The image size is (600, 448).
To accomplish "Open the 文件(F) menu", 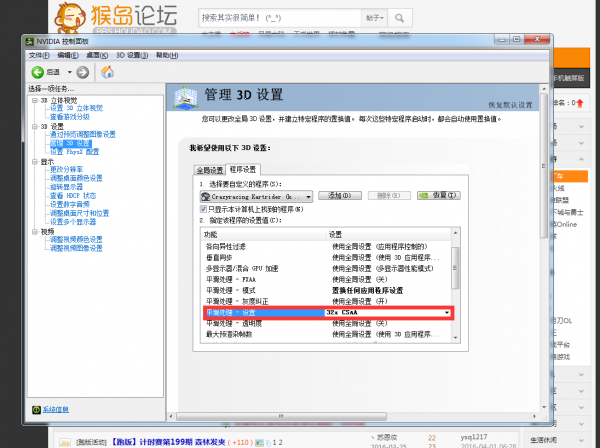I will click(x=39, y=55).
